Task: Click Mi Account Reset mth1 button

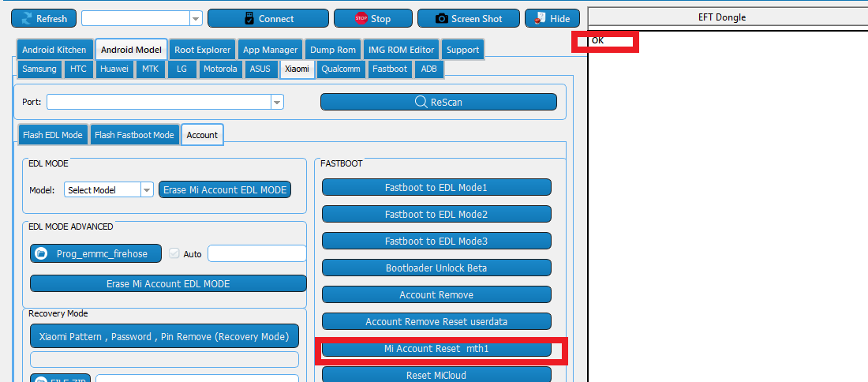Action: click(x=436, y=349)
